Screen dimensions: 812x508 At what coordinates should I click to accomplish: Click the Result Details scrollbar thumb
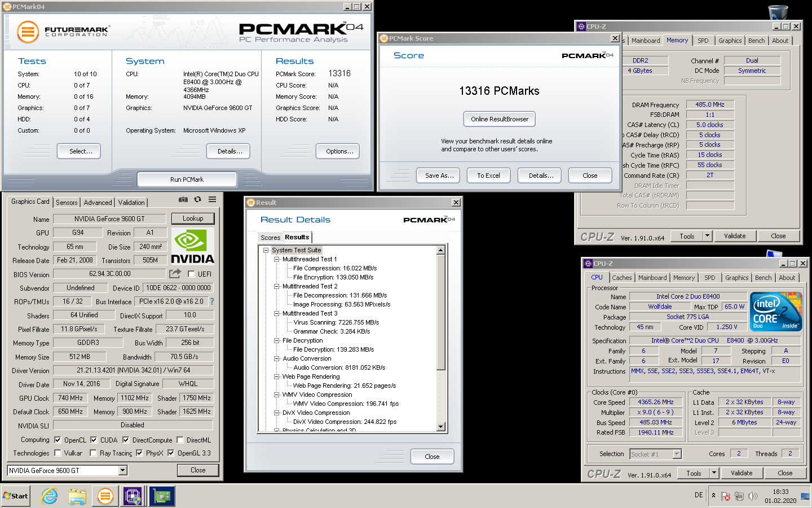point(441,313)
